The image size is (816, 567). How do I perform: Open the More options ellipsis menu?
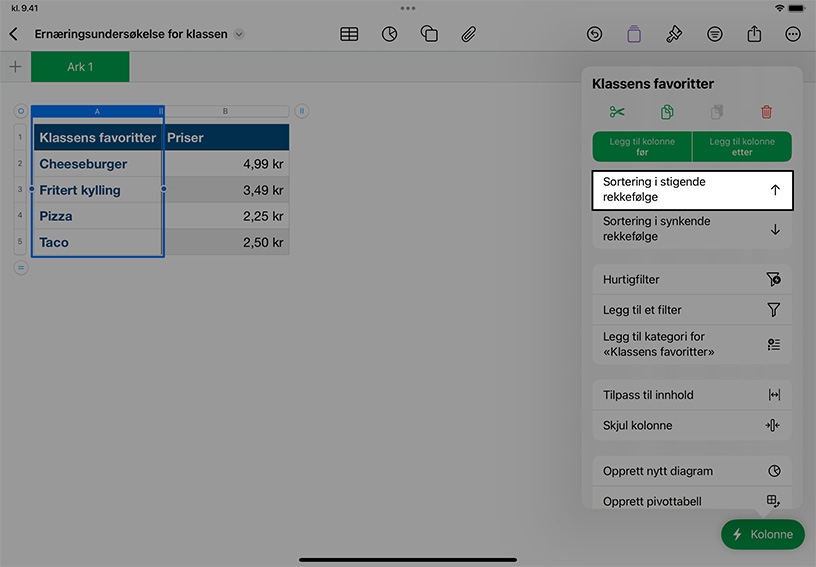pyautogui.click(x=793, y=34)
